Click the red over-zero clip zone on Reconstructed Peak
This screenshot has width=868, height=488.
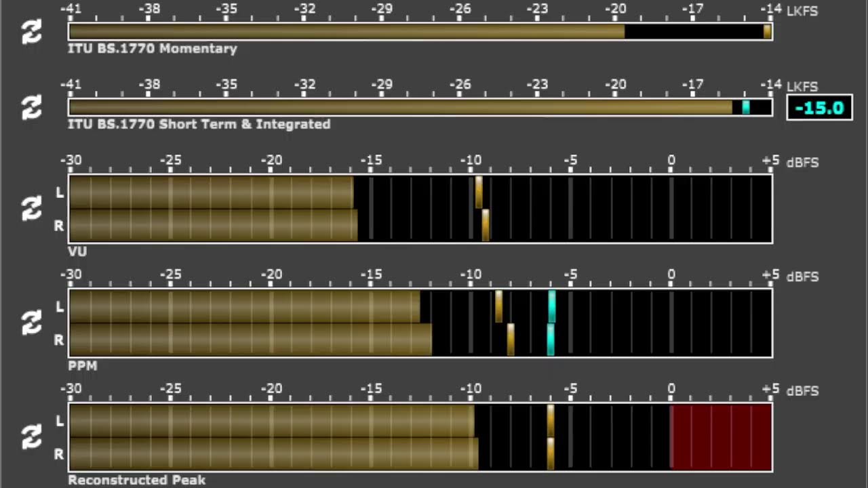click(x=721, y=437)
